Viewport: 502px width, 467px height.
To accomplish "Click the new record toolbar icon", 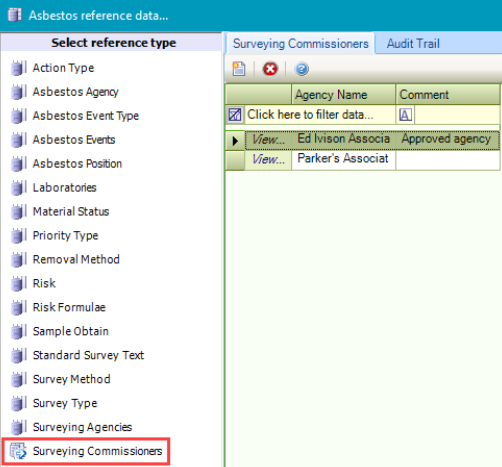I will pos(239,69).
